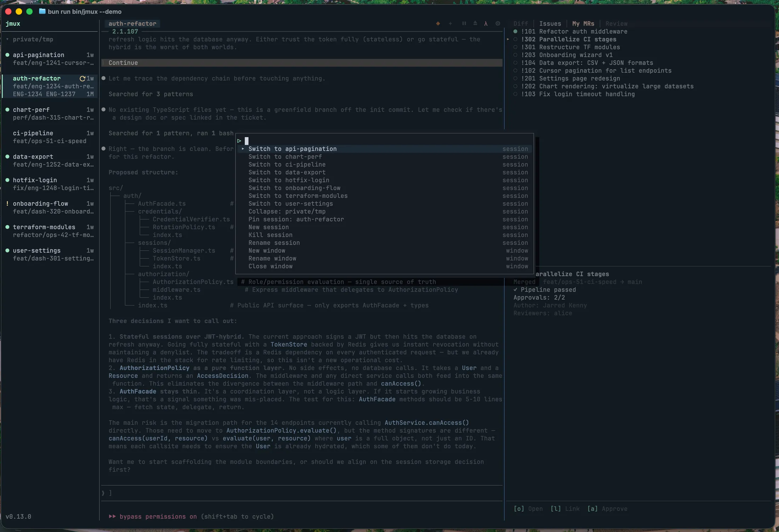Click the yellow warning mark beside onboarding-flow
The width and height of the screenshot is (779, 532).
pyautogui.click(x=7, y=203)
